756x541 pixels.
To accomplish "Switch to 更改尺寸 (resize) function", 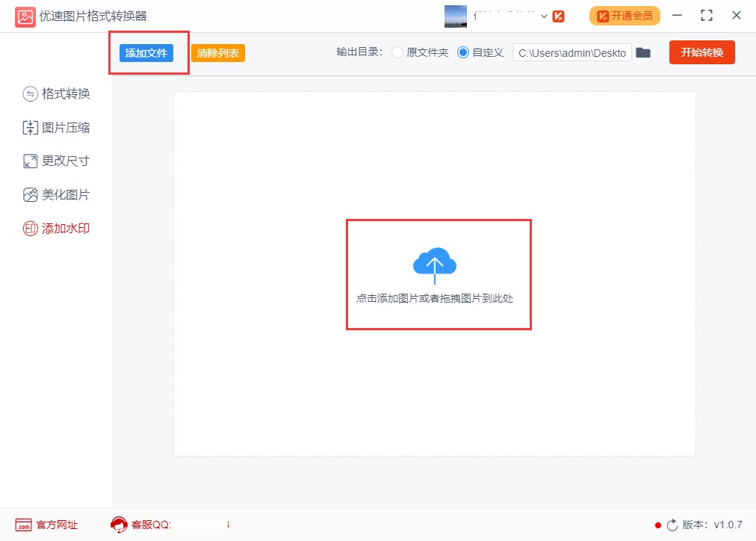I will click(56, 160).
